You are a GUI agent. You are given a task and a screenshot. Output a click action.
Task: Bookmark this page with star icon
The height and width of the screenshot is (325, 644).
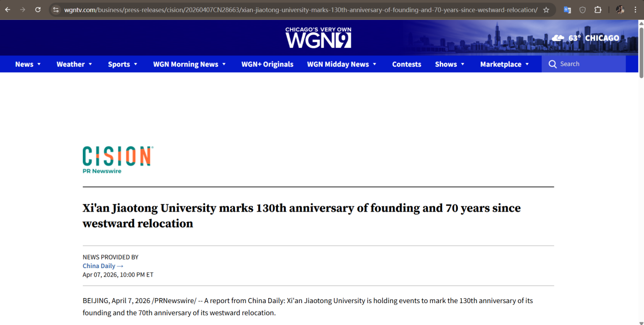tap(546, 10)
